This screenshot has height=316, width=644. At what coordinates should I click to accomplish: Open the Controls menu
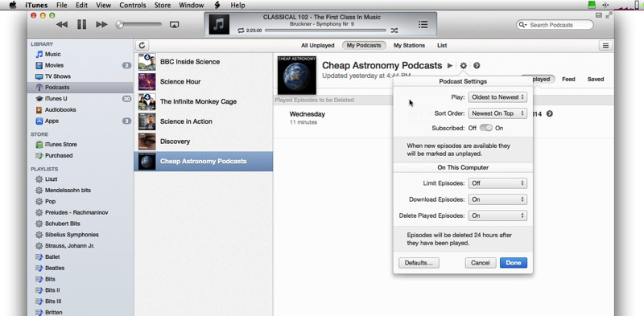(133, 6)
